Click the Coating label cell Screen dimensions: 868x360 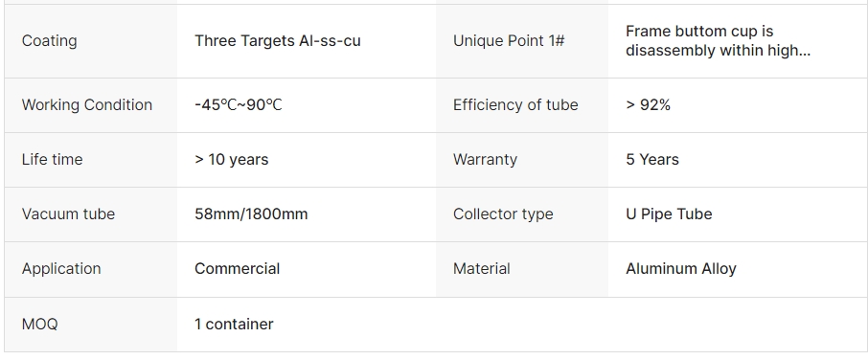(91, 41)
